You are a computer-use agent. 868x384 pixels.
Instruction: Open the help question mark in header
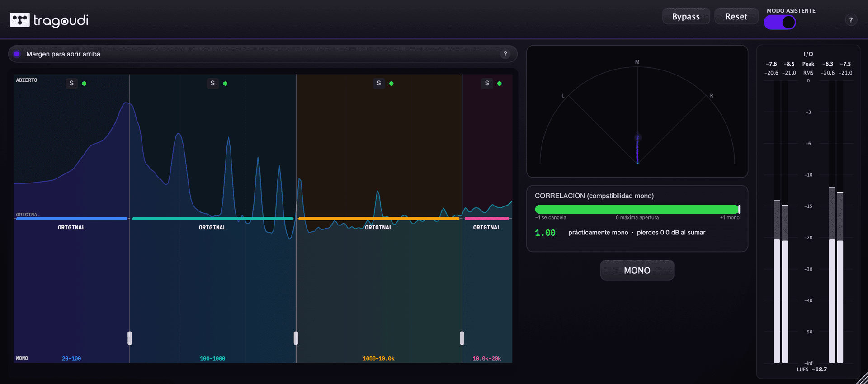click(x=851, y=20)
